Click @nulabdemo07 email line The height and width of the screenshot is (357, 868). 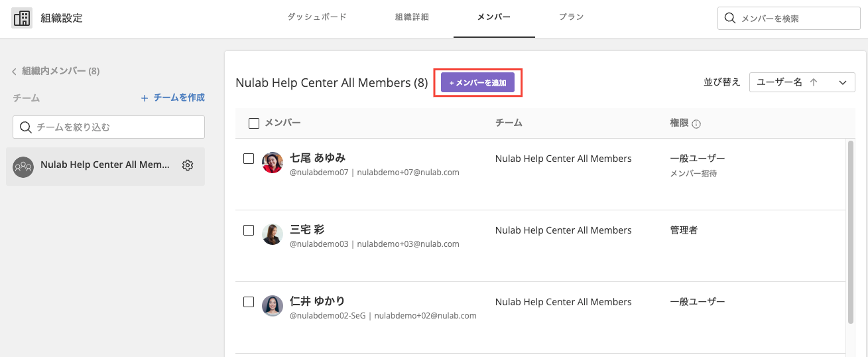[375, 173]
